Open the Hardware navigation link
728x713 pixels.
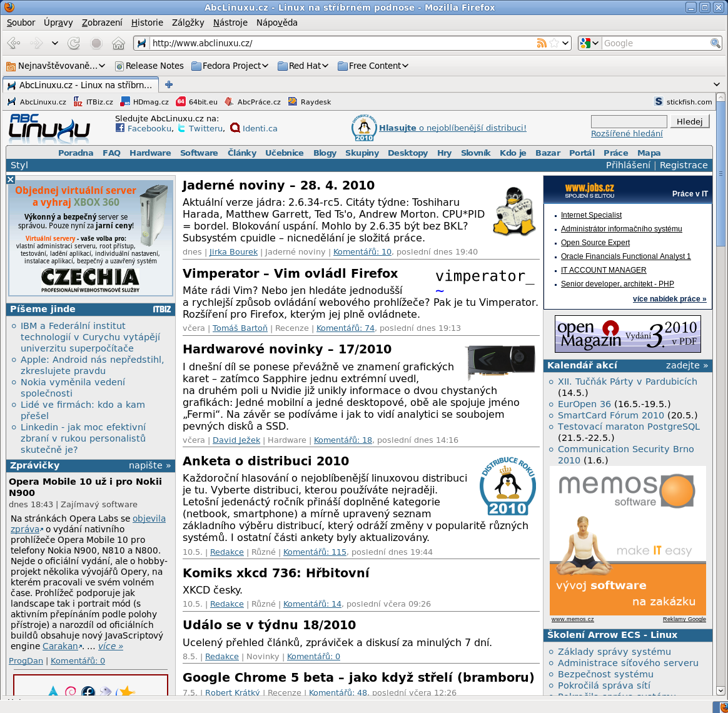pyautogui.click(x=150, y=153)
